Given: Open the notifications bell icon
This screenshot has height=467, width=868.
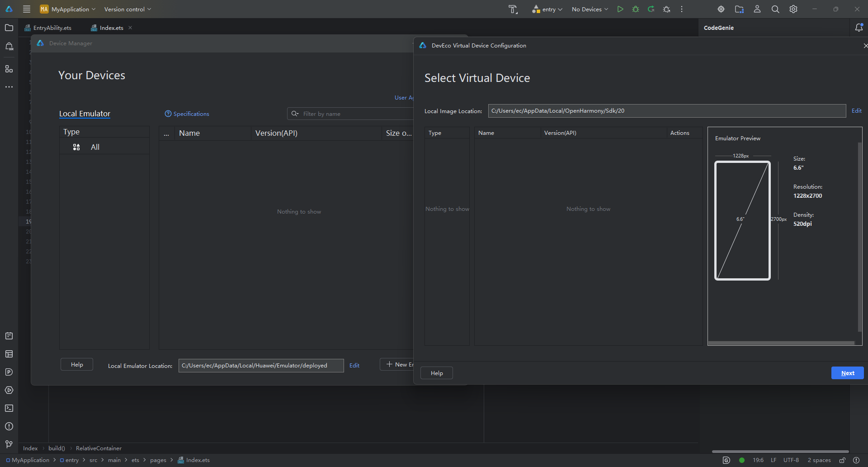Looking at the screenshot, I should click(859, 28).
